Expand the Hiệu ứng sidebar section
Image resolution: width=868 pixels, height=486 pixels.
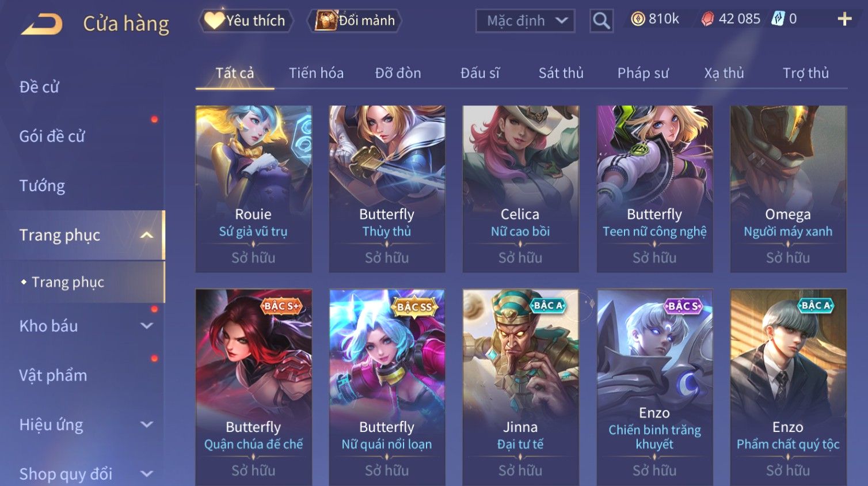147,425
